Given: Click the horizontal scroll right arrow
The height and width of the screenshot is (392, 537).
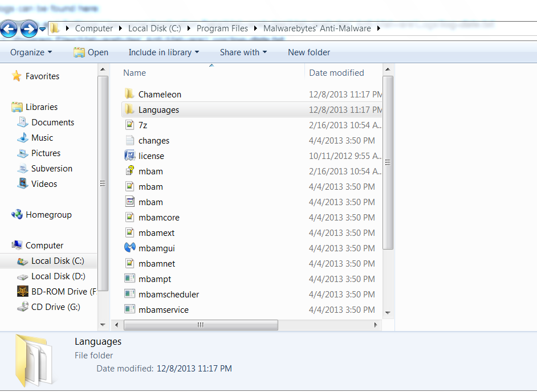Looking at the screenshot, I should pos(376,325).
